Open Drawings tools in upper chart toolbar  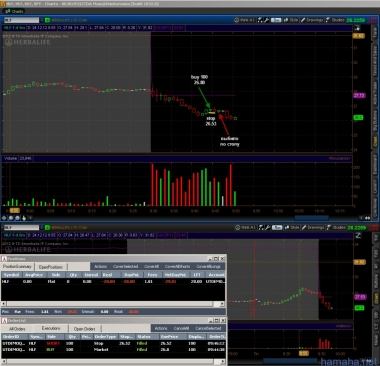312,20
